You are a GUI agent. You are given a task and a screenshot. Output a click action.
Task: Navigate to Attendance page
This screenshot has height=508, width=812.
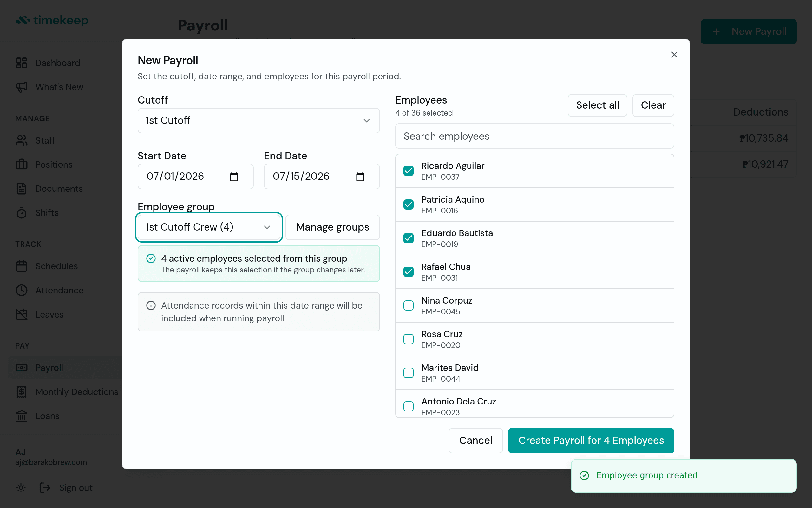(x=59, y=290)
